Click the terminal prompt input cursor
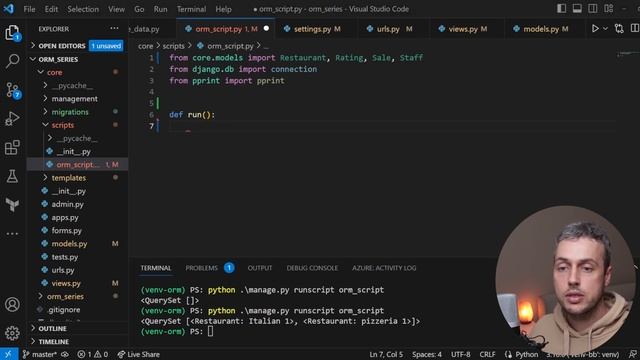640x360 pixels. click(210, 331)
